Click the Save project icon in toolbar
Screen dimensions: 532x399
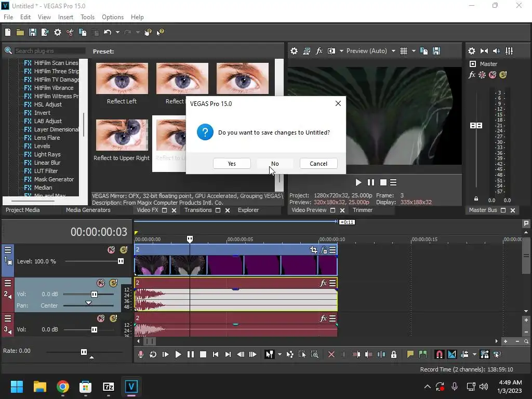33,32
